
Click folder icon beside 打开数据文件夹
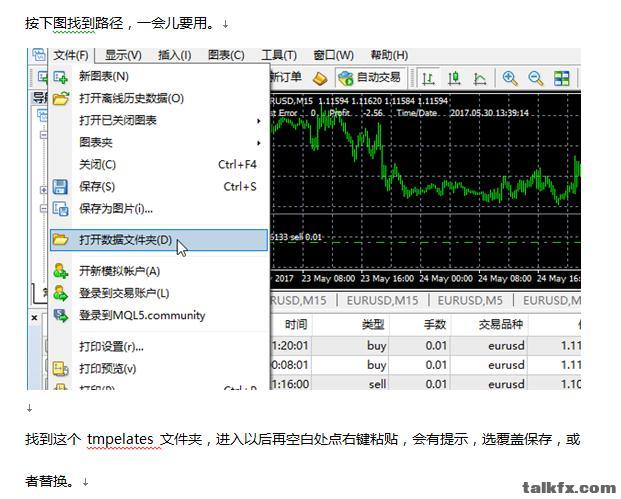point(61,240)
